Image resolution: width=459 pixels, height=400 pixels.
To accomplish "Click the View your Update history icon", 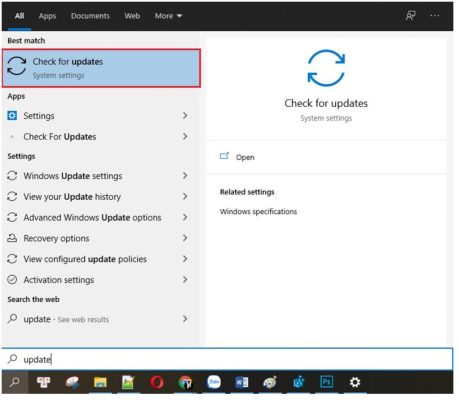I will tap(12, 196).
